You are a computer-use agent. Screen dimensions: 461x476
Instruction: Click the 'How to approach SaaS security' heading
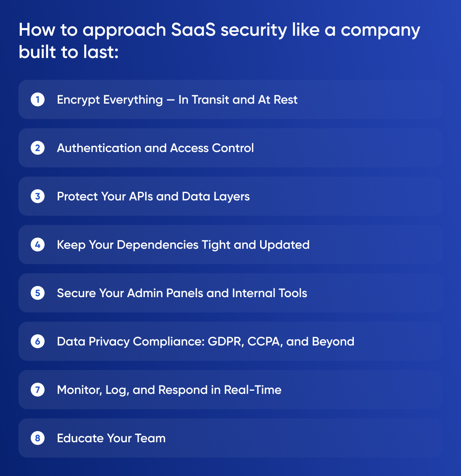pos(219,30)
